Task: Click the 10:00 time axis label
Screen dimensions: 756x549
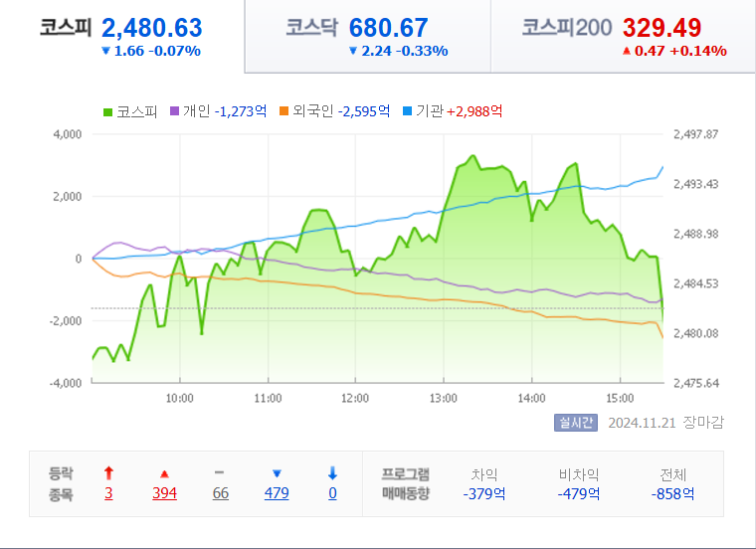Action: point(179,398)
